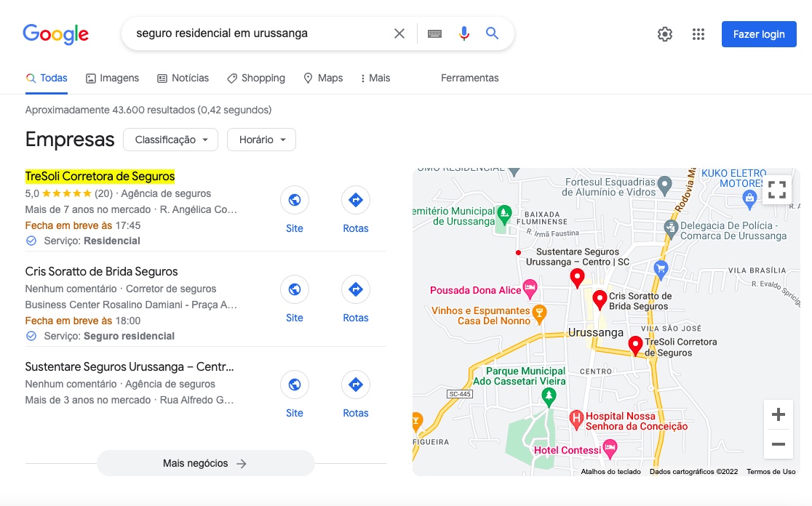The height and width of the screenshot is (506, 812).
Task: Click the Parque Municipal Ado Cassetari Vieira marker
Action: [x=549, y=397]
